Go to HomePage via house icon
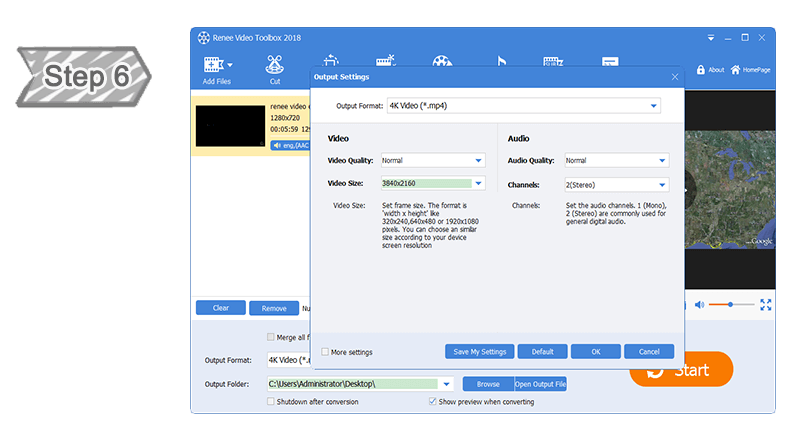 pos(736,70)
